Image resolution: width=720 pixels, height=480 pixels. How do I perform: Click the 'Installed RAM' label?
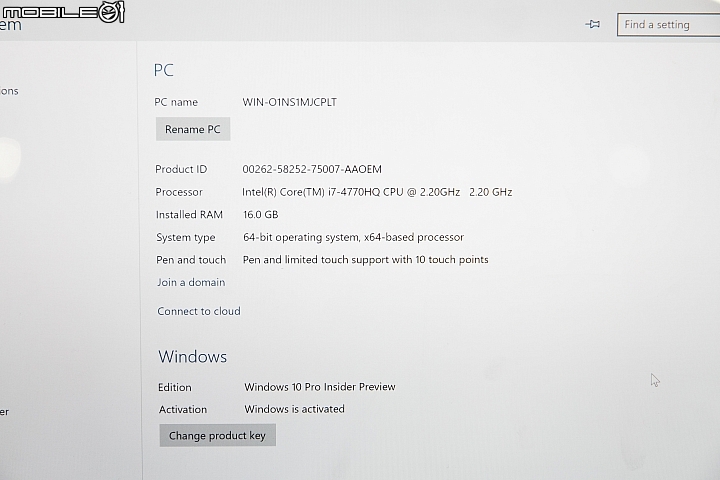click(x=189, y=215)
